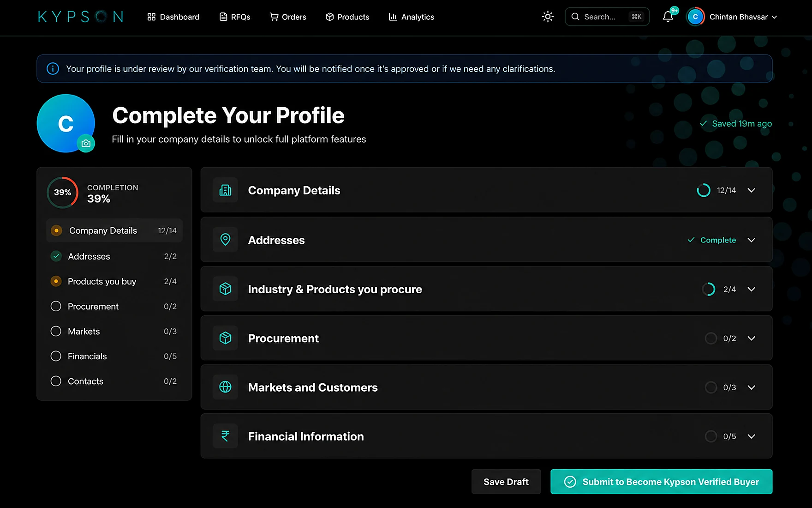Screen dimensions: 812x508
Task: Click the Products cube icon
Action: [x=329, y=17]
